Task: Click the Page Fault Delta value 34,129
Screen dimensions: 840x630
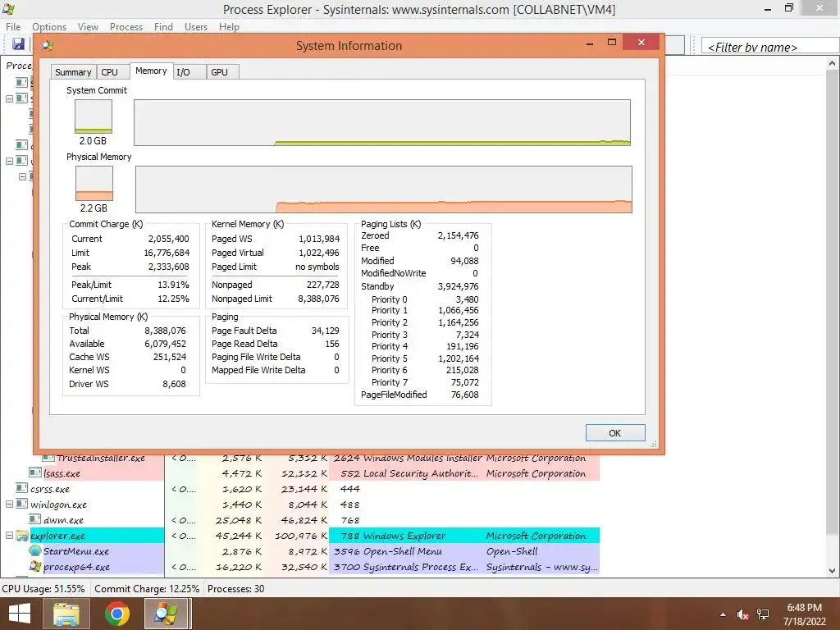Action: [325, 331]
